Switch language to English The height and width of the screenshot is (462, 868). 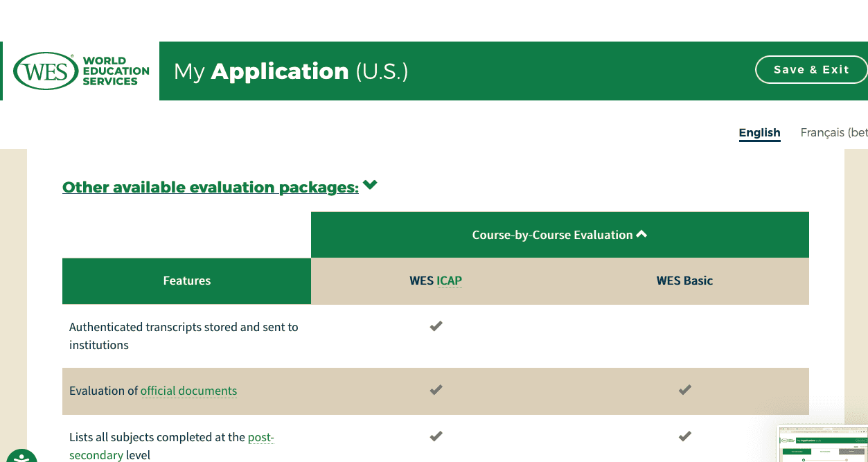click(759, 132)
